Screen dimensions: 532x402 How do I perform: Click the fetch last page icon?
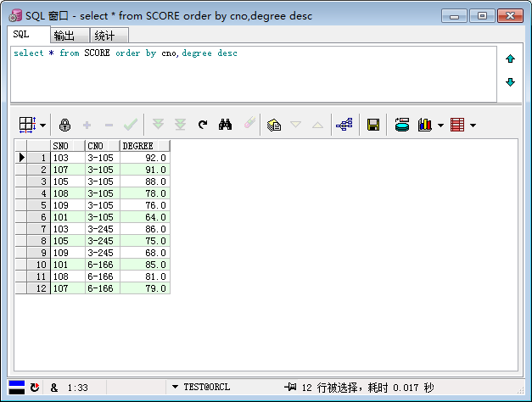[x=180, y=125]
